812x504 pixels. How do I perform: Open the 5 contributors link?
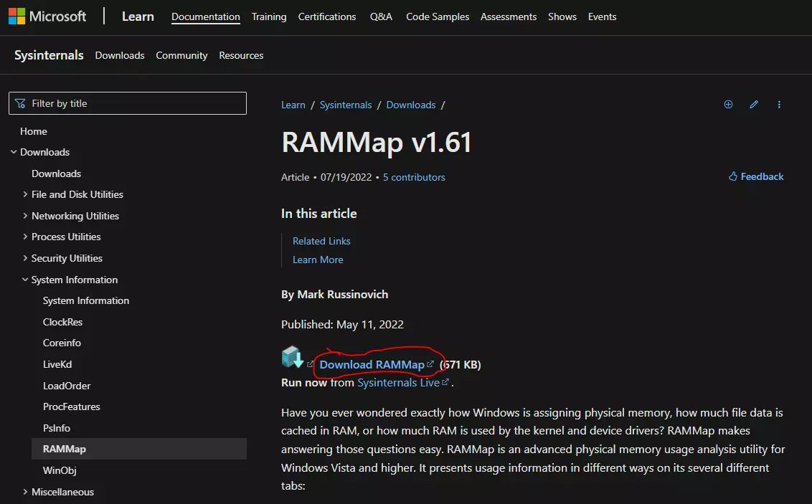[414, 177]
